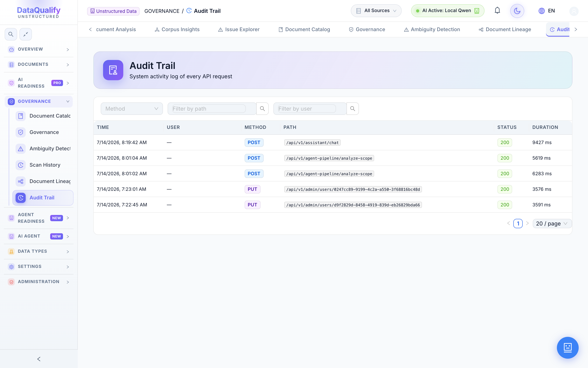Click the collapse-all menus icon in sidebar
This screenshot has height=368, width=588.
tap(25, 34)
